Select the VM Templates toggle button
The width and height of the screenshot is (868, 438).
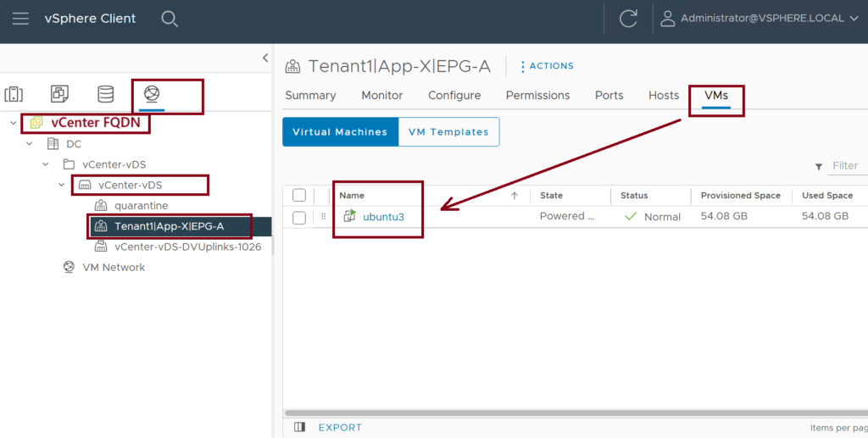[448, 131]
